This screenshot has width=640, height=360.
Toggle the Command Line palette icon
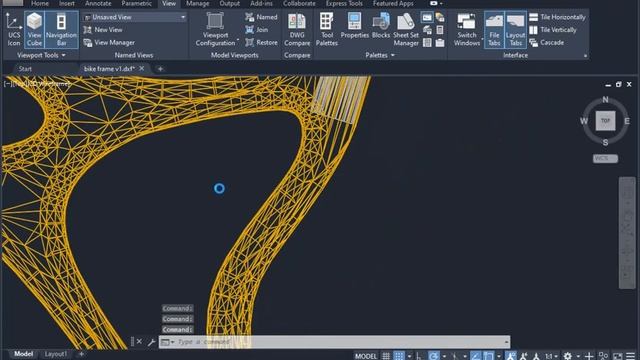(427, 17)
